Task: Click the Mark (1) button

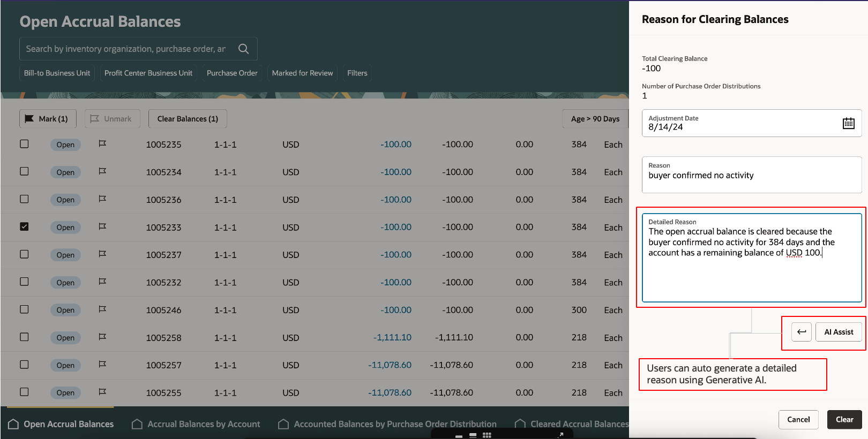Action: pos(48,119)
